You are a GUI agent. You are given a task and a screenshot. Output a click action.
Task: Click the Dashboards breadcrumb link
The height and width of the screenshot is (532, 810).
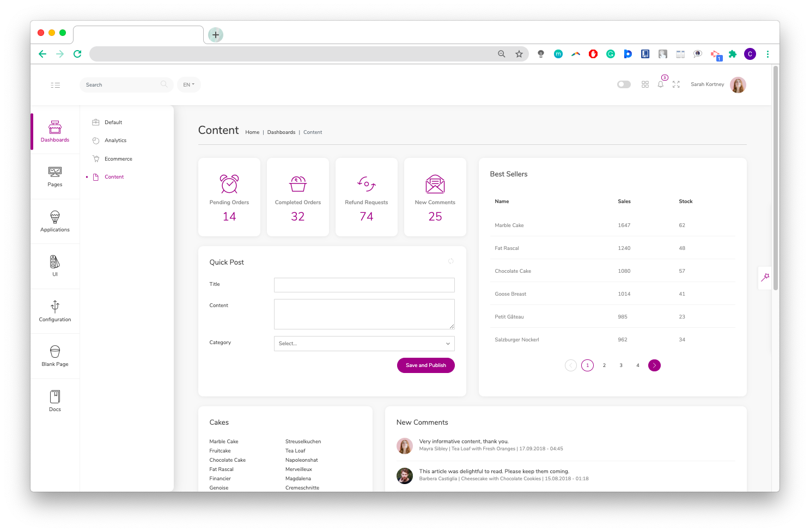tap(281, 132)
